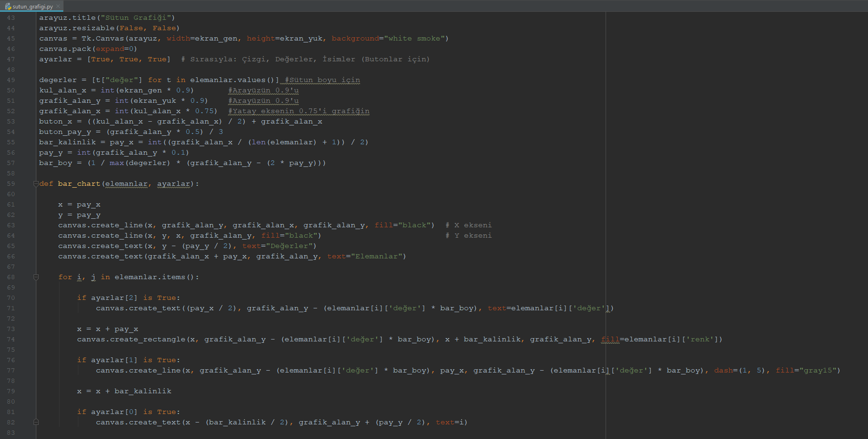Viewport: 868px width, 439px height.
Task: Collapse the for loop at line 68
Action: [x=36, y=277]
